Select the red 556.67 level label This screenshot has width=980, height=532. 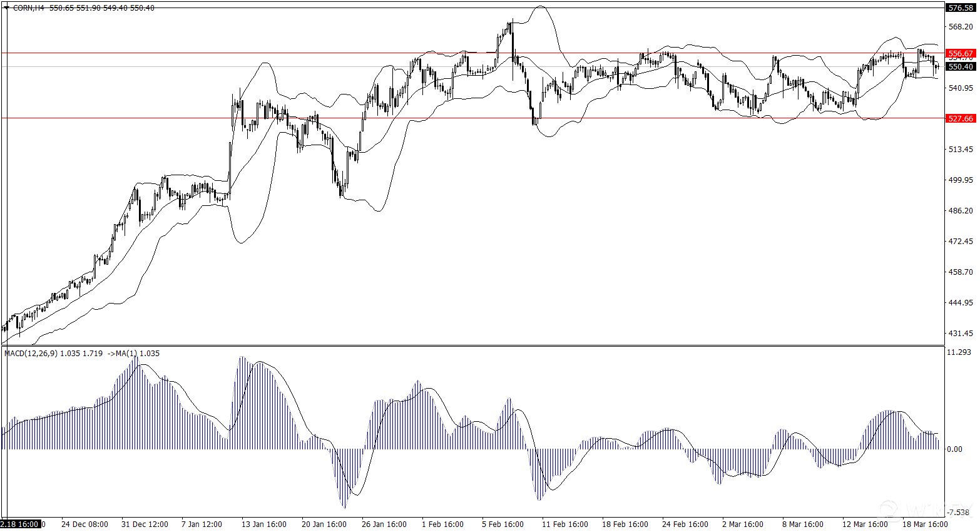pyautogui.click(x=961, y=54)
